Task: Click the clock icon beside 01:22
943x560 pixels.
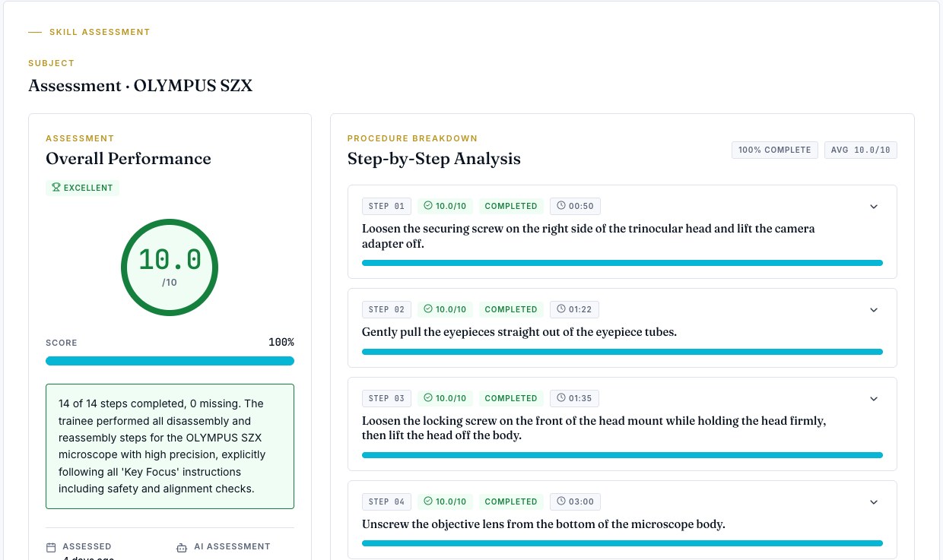Action: tap(561, 309)
